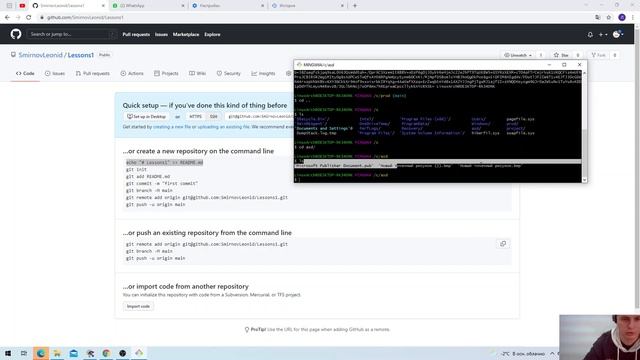Switch clone URL to HTTPS
The width and height of the screenshot is (640, 360).
[195, 117]
